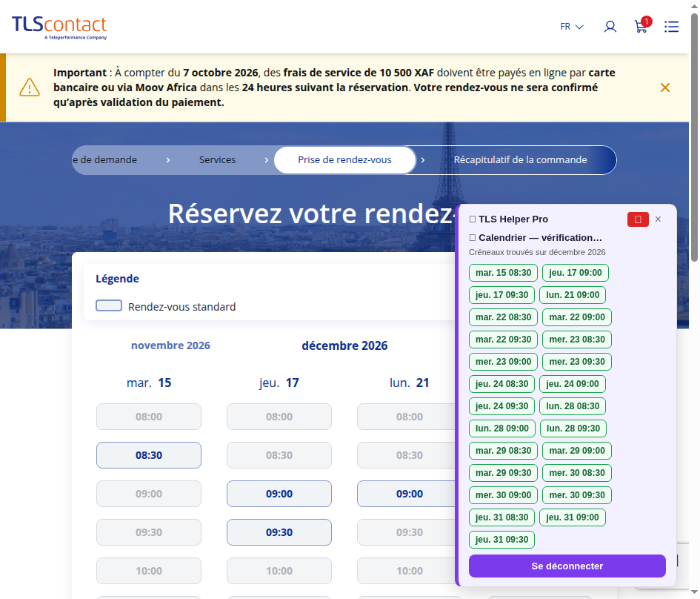Screen dimensions: 700x599
Task: Book the 08:30 slot on mar. 15
Action: coord(149,455)
